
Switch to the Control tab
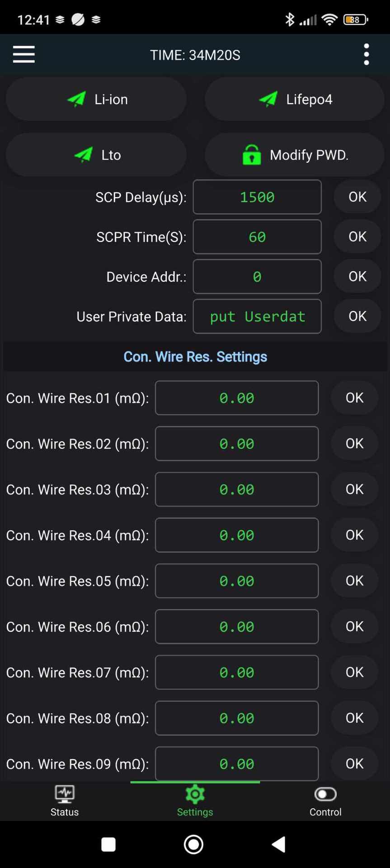325,801
